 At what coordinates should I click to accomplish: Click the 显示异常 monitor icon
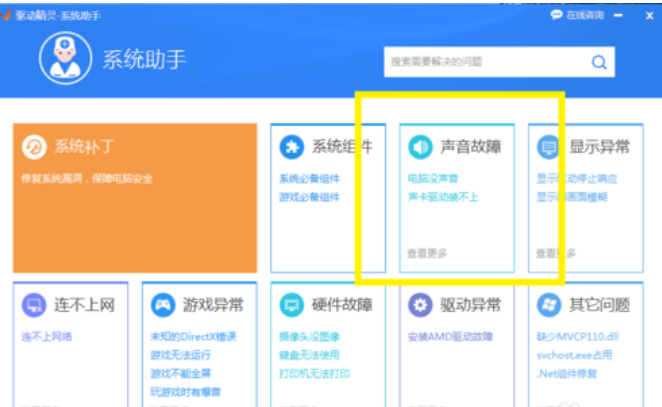(548, 147)
